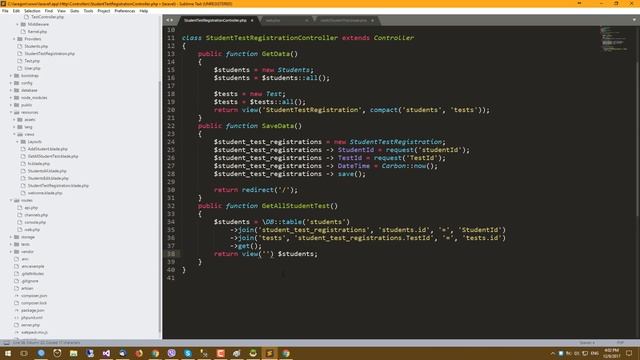
Task: Open welcome.blade.php file
Action: (45, 193)
